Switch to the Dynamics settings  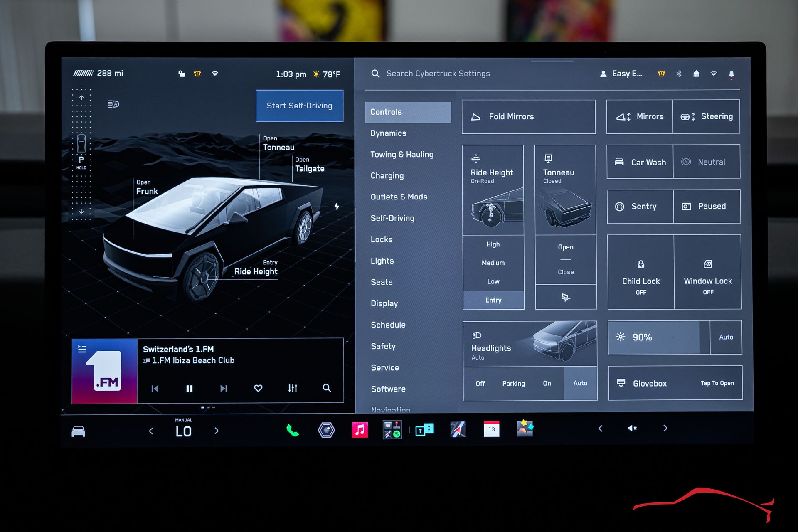coord(388,133)
